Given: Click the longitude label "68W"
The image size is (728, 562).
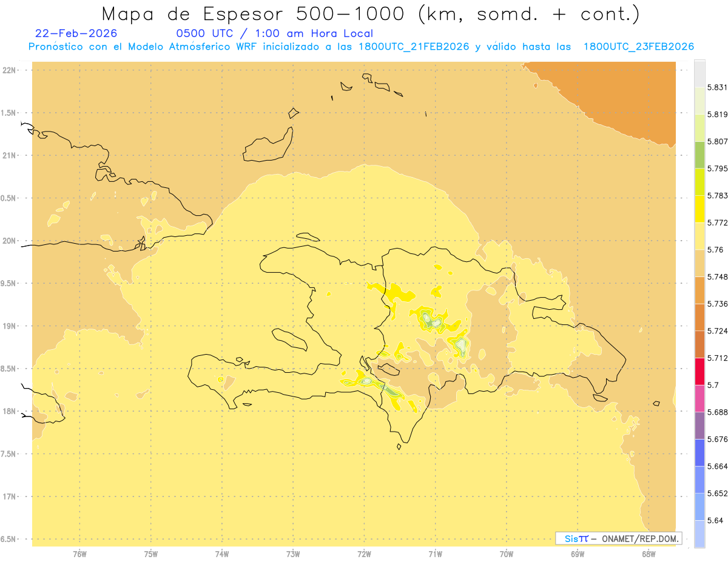Looking at the screenshot, I should point(649,554).
